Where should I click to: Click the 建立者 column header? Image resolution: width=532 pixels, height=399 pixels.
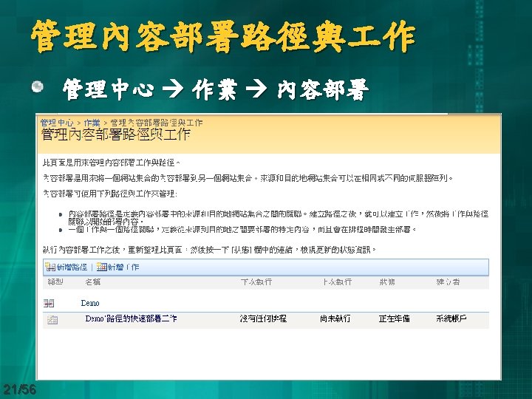click(448, 282)
